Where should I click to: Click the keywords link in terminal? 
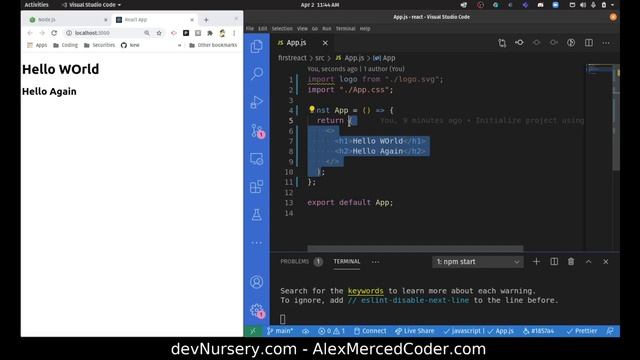[365, 291]
